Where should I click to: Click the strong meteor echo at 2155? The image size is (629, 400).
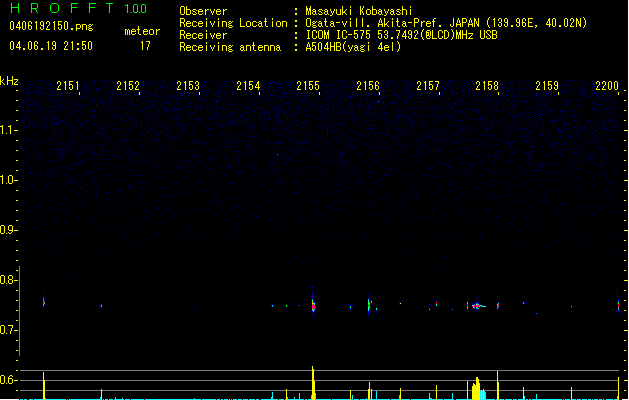tap(313, 304)
